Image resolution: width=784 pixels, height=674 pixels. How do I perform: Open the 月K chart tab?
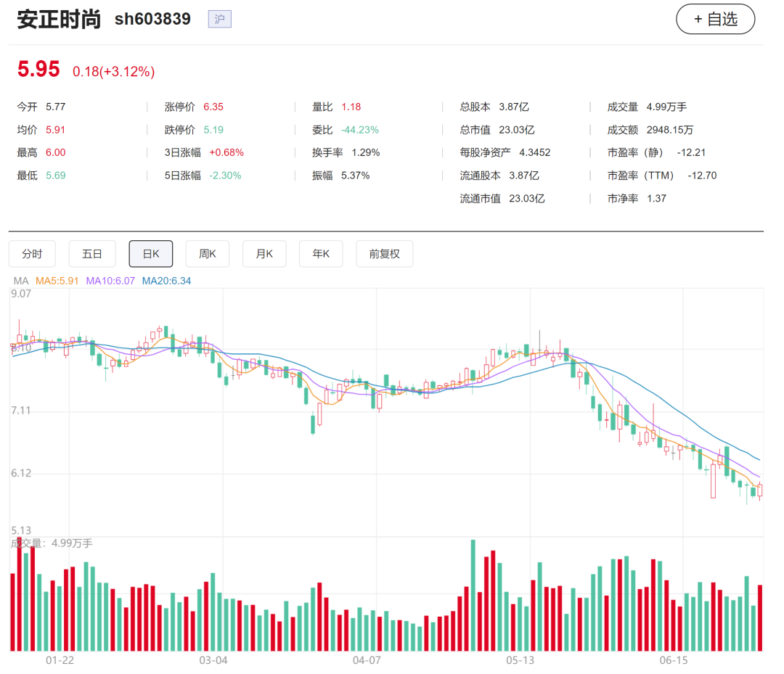pos(264,254)
